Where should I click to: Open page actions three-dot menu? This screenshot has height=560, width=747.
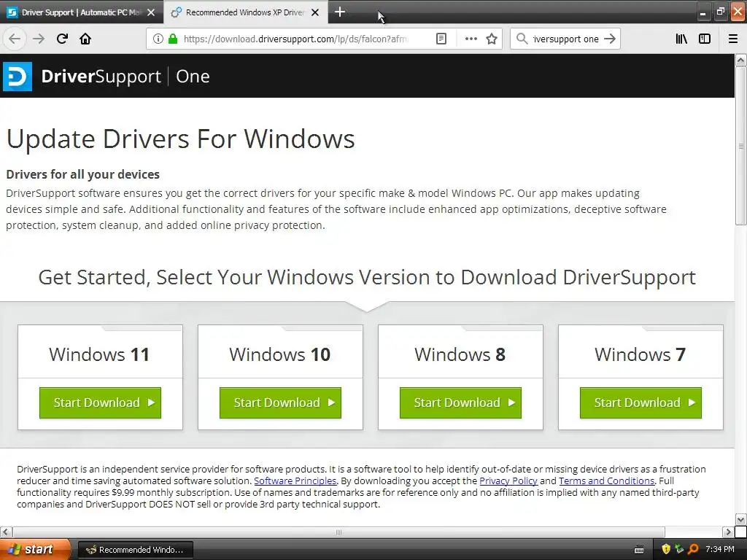471,39
